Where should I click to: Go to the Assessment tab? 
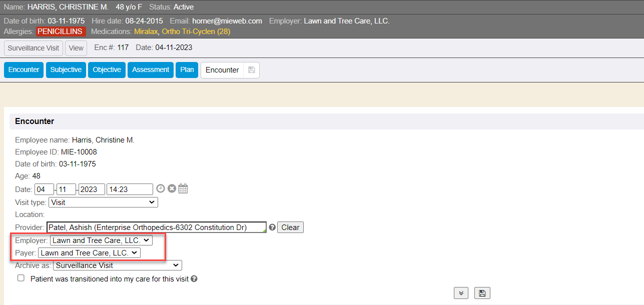[x=151, y=70]
